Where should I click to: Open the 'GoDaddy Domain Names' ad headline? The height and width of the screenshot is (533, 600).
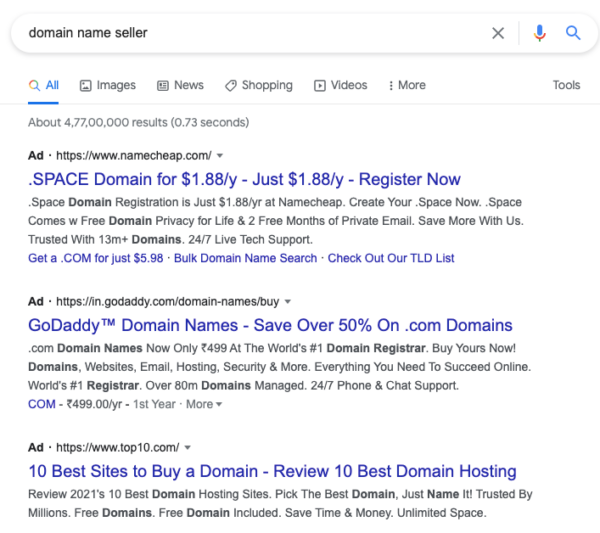click(270, 325)
